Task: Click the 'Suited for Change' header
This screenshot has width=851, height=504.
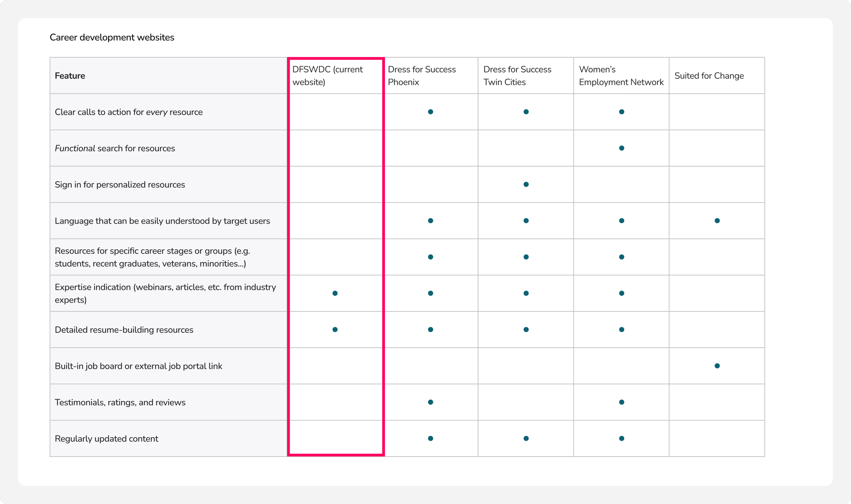Action: pyautogui.click(x=709, y=76)
